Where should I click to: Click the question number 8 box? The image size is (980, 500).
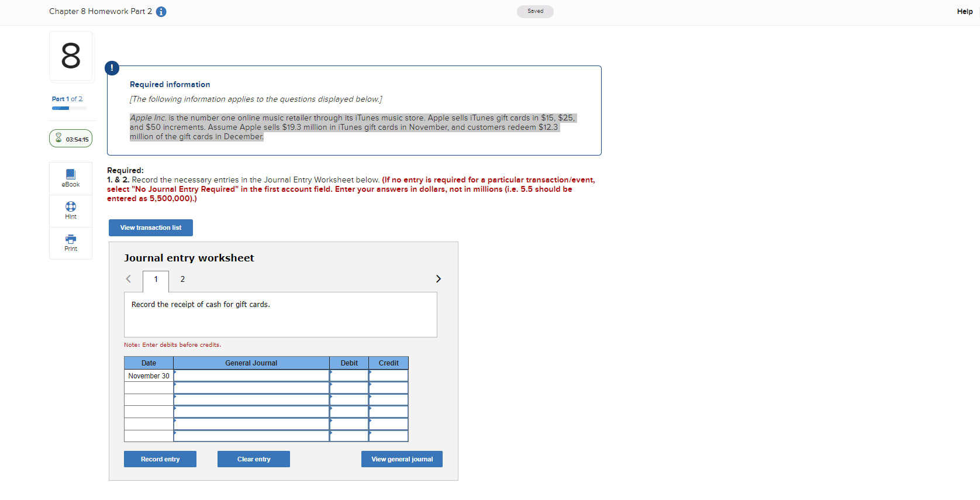pyautogui.click(x=71, y=56)
